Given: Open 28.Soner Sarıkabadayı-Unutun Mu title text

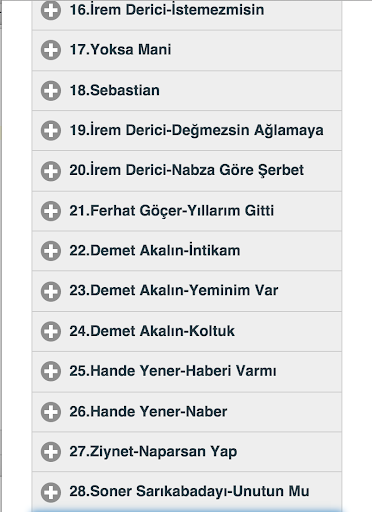Looking at the screenshot, I should [189, 491].
